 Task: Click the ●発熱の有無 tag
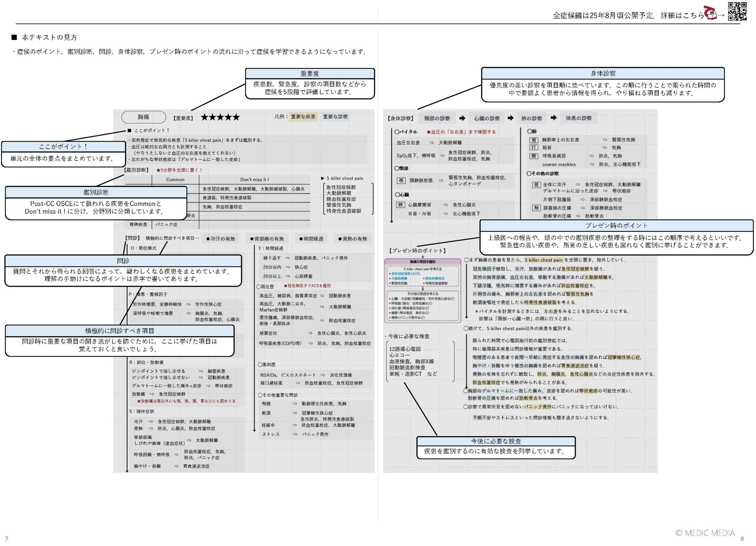353,239
